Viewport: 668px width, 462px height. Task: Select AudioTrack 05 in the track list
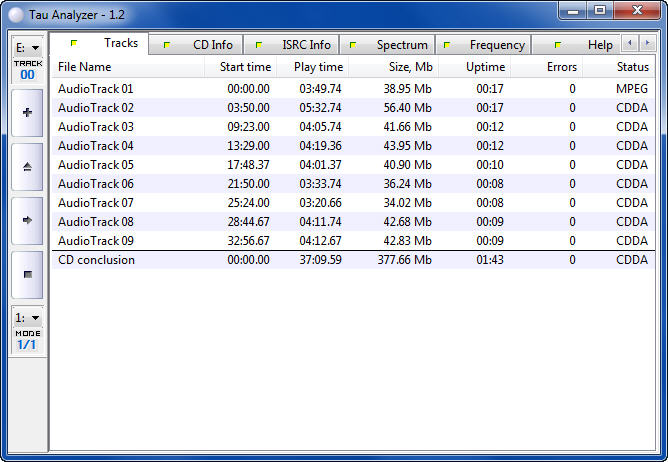96,165
